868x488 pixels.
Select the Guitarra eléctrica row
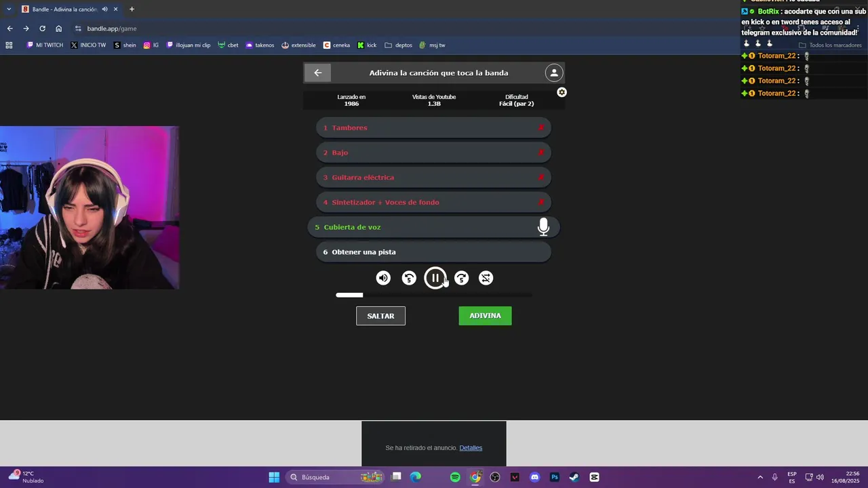(433, 178)
